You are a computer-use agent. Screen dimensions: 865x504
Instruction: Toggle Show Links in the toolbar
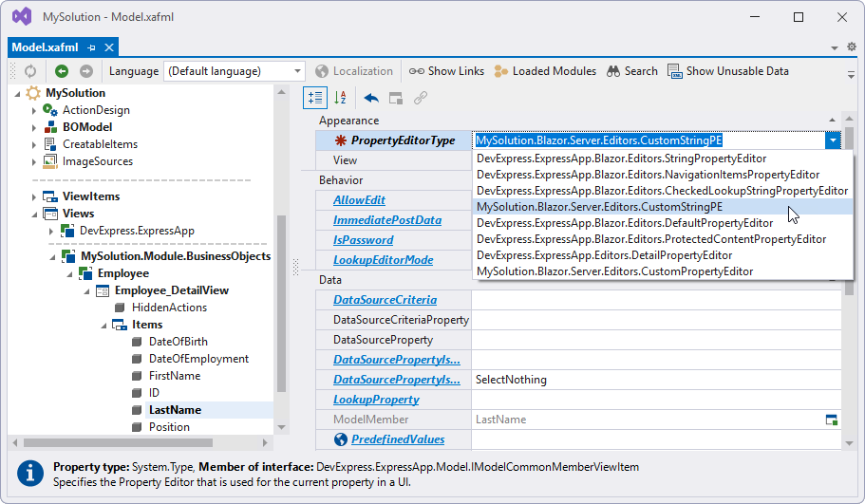tap(446, 71)
